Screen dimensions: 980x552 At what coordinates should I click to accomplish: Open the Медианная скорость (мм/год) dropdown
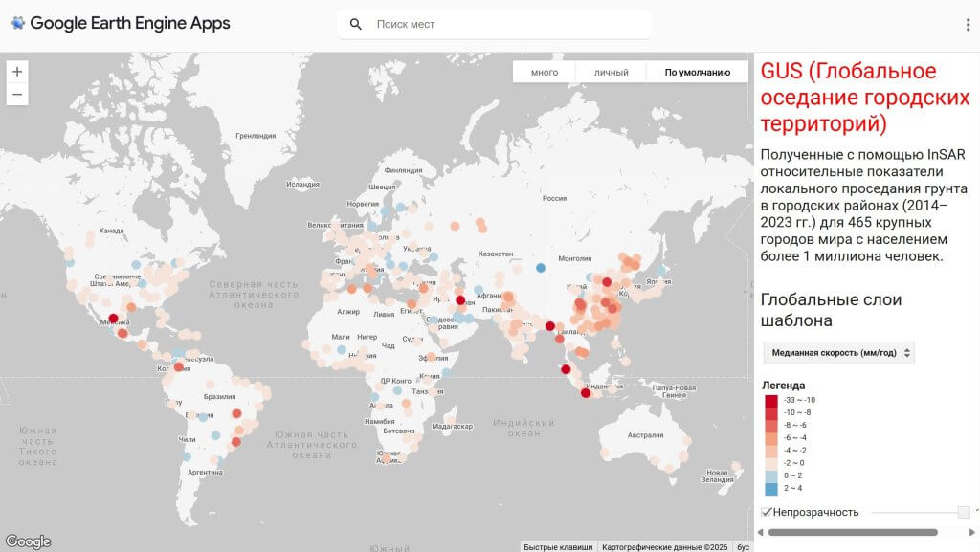pos(838,353)
